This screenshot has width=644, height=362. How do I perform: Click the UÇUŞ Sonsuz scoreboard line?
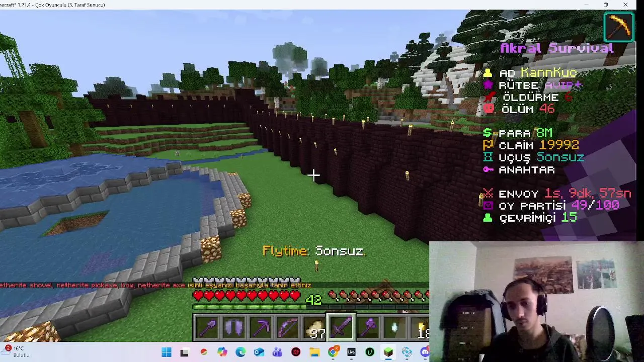[x=533, y=157]
